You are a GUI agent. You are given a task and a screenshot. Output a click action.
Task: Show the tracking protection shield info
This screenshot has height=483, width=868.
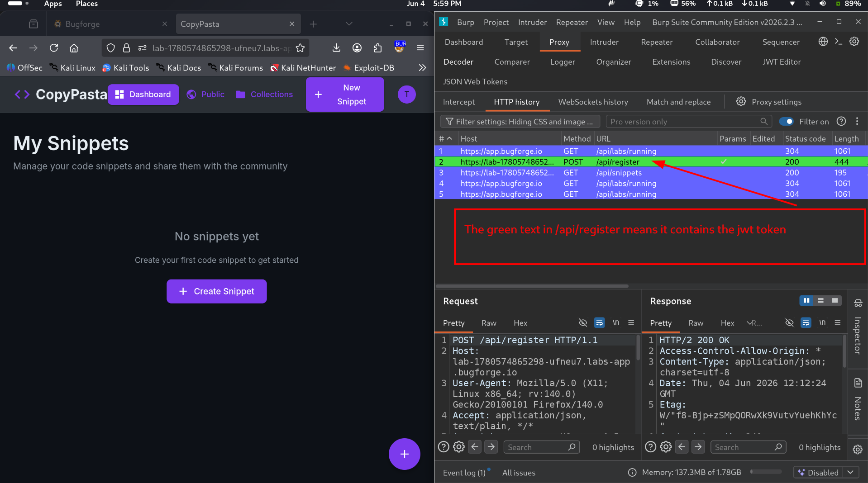[x=110, y=48]
